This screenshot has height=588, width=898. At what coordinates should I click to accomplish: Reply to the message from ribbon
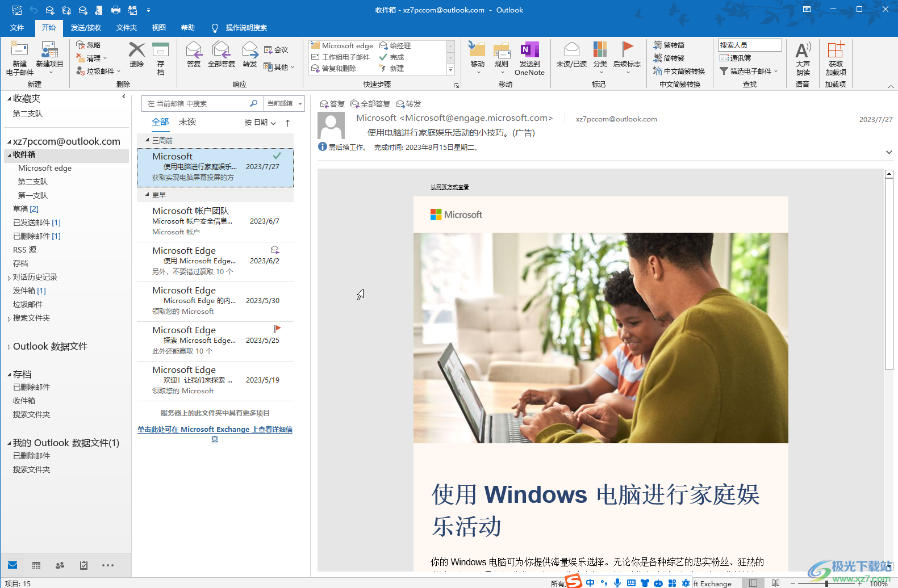(x=194, y=54)
